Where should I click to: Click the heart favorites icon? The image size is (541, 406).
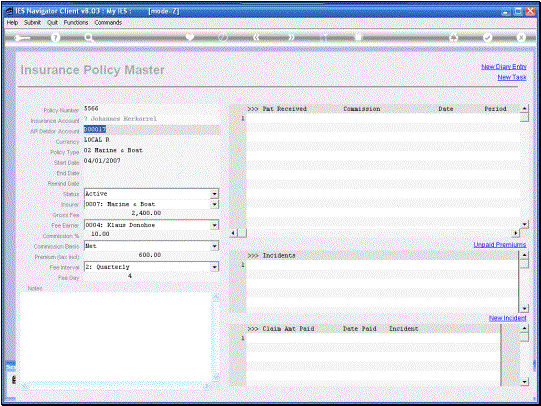pos(190,37)
